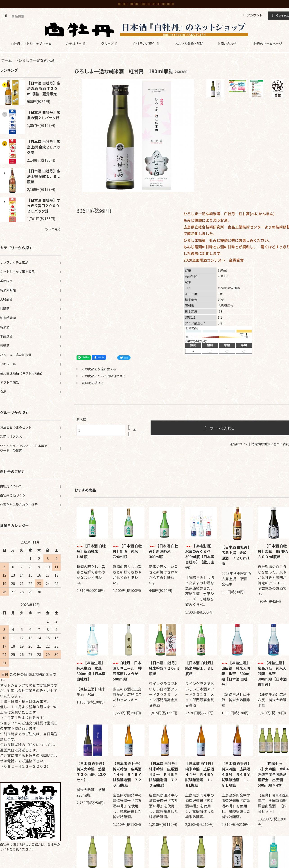
Task: Go to 白牡丹ネットショップホーム
Action: [31, 43]
